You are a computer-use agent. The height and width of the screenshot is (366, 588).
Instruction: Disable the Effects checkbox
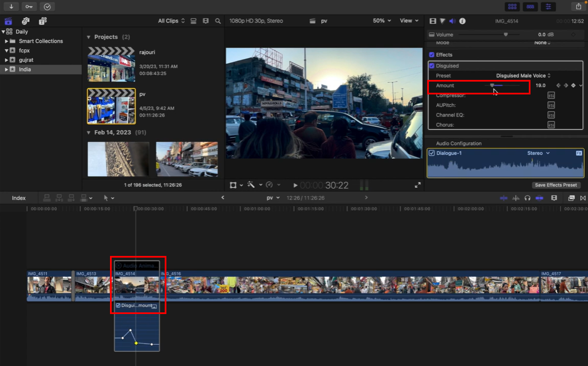(432, 55)
